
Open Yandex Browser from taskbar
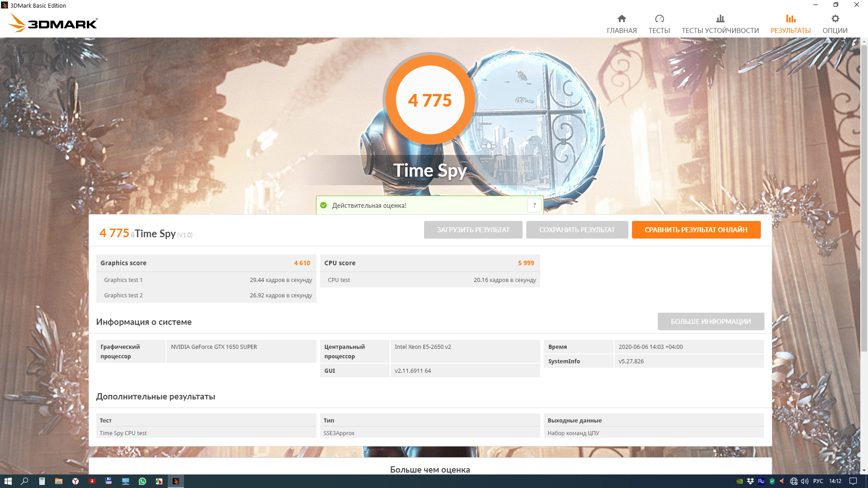[75, 481]
